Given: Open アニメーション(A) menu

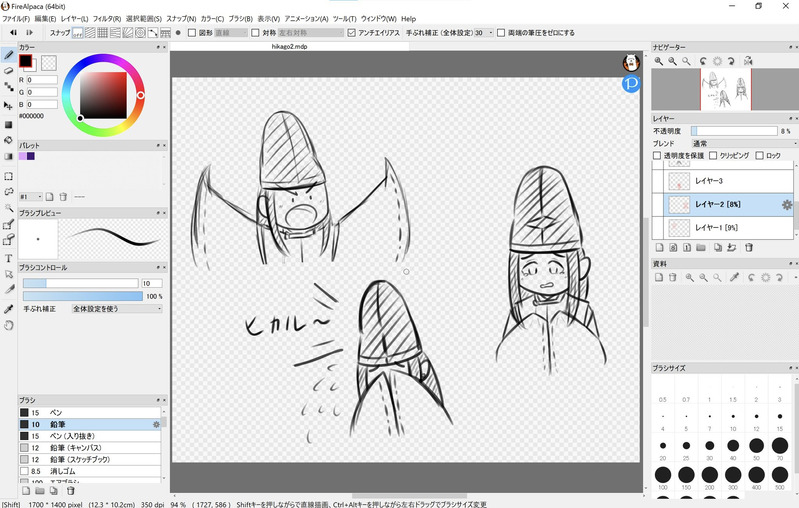Looking at the screenshot, I should click(x=306, y=19).
